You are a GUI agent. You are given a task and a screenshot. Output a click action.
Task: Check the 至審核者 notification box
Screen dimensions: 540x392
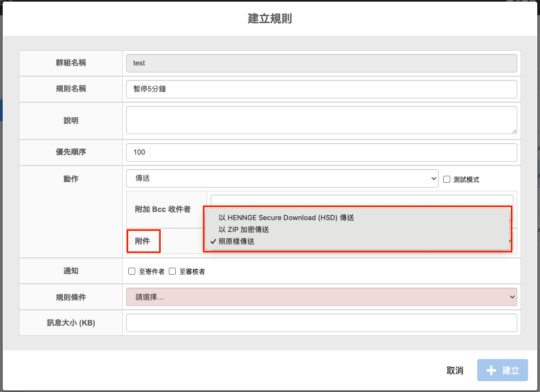(172, 271)
